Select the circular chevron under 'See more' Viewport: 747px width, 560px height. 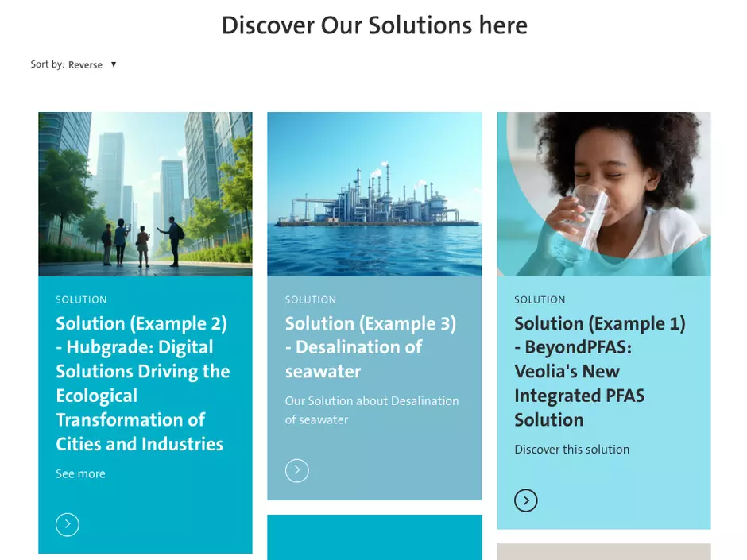tap(68, 524)
